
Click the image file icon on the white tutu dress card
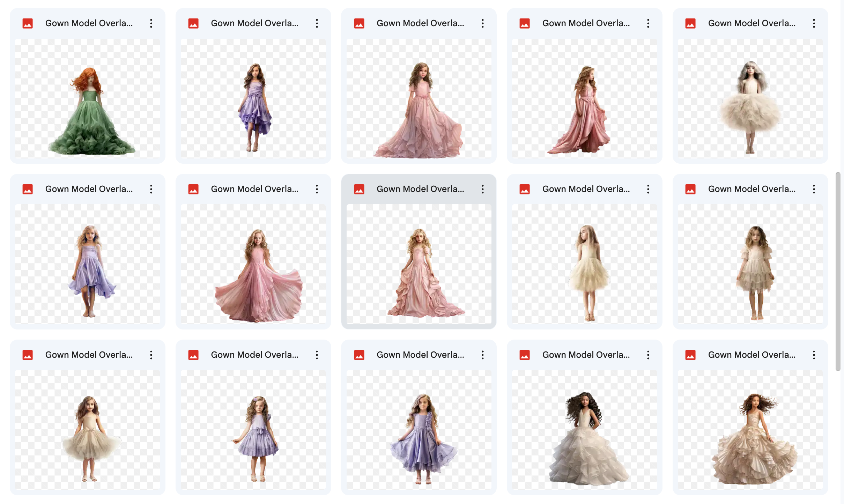pos(691,23)
